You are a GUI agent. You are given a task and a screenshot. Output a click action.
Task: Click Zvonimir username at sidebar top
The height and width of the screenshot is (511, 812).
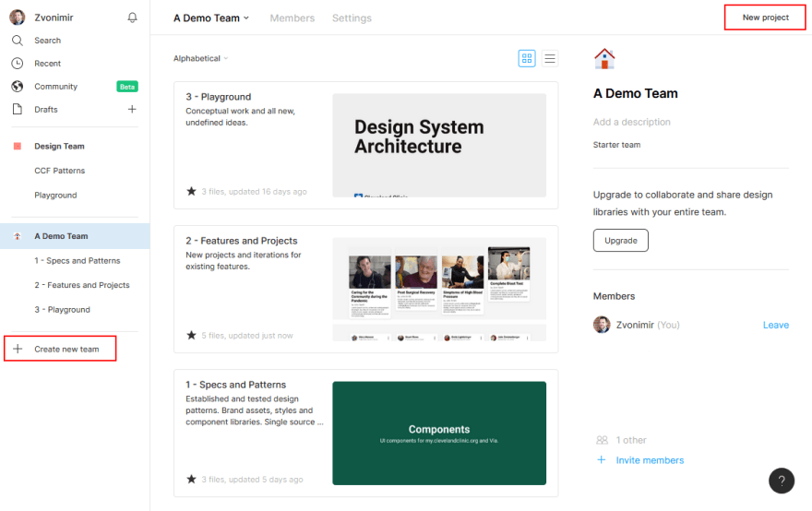click(x=54, y=18)
